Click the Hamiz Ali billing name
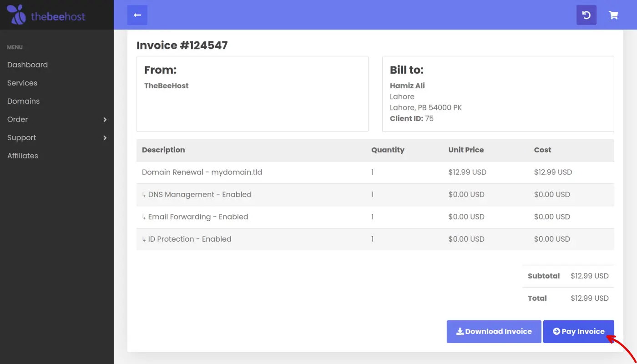 (x=407, y=86)
